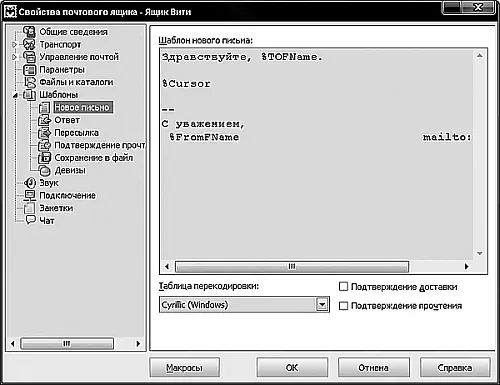Click the Управление почтой tree icon
This screenshot has height=385, width=500.
click(29, 57)
